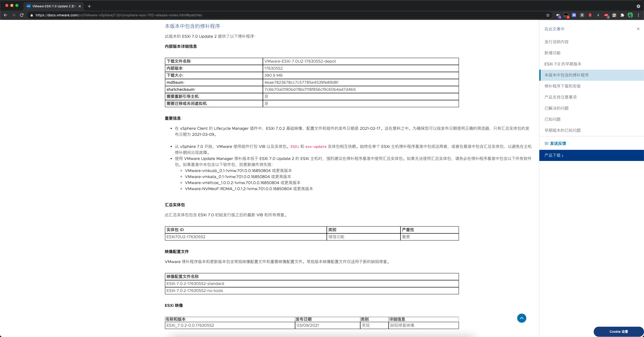Click image profile ESXi-7.0.2-17630552-standard
This screenshot has height=337, width=644.
coord(195,284)
